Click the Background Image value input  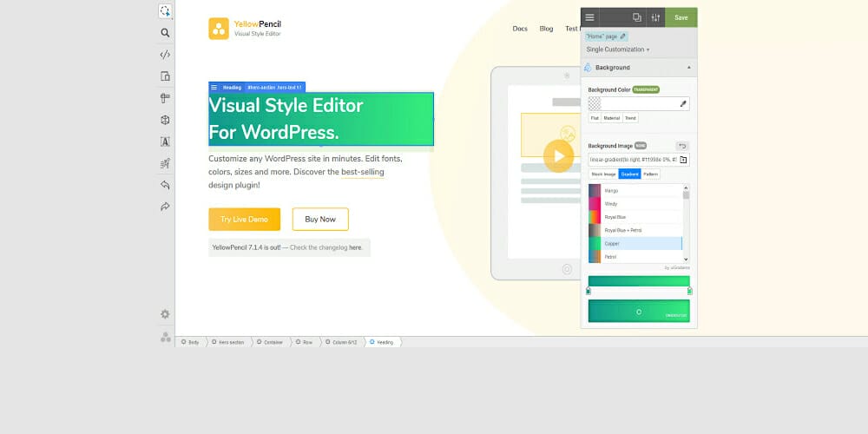click(634, 160)
